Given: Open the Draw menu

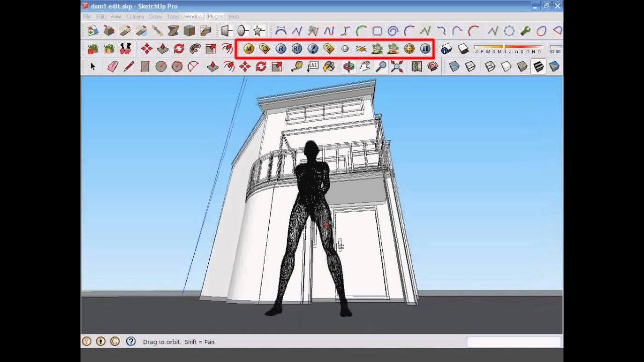Looking at the screenshot, I should coord(155,17).
